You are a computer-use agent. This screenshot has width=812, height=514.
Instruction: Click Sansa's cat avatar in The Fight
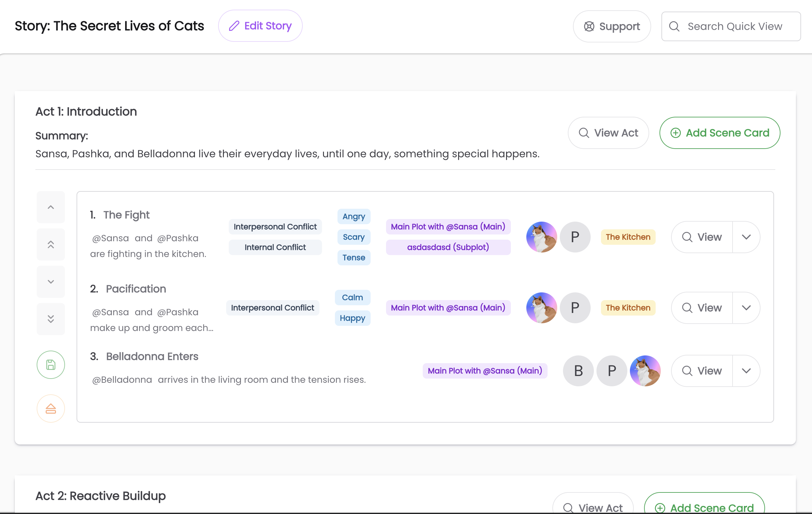point(541,237)
